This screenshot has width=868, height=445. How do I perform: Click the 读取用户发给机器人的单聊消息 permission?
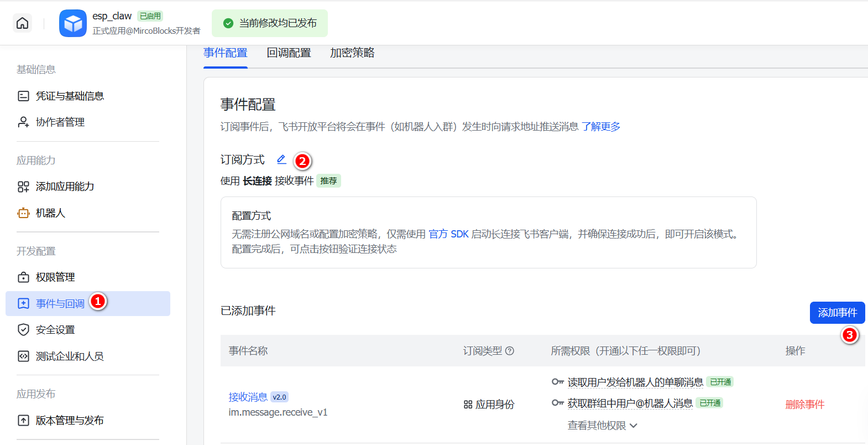click(x=635, y=382)
